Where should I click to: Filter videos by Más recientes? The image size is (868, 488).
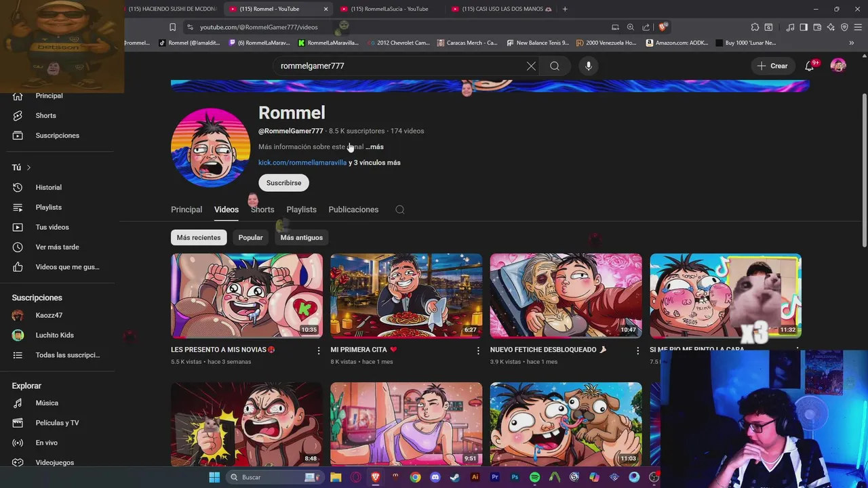[x=199, y=237]
